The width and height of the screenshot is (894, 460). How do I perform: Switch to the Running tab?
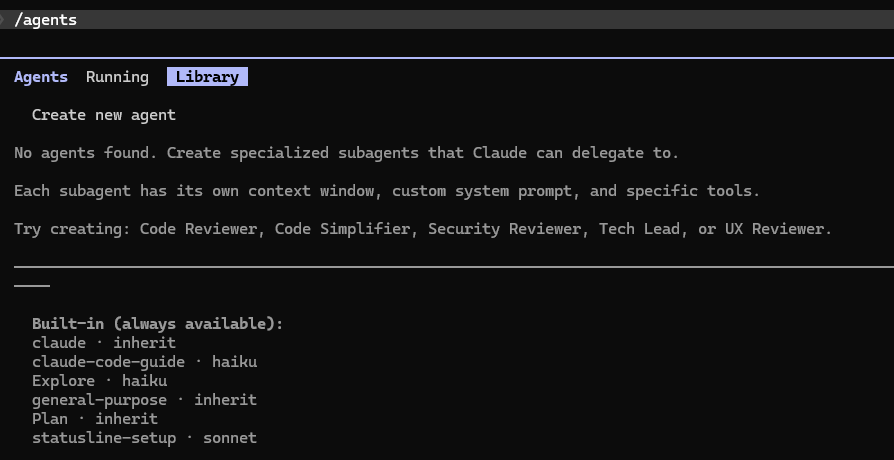pos(117,77)
